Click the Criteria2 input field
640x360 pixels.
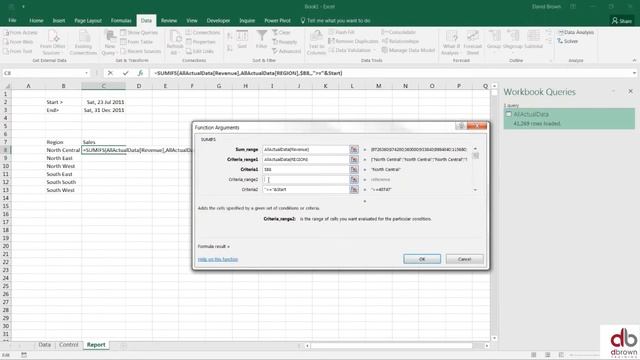[x=305, y=189]
